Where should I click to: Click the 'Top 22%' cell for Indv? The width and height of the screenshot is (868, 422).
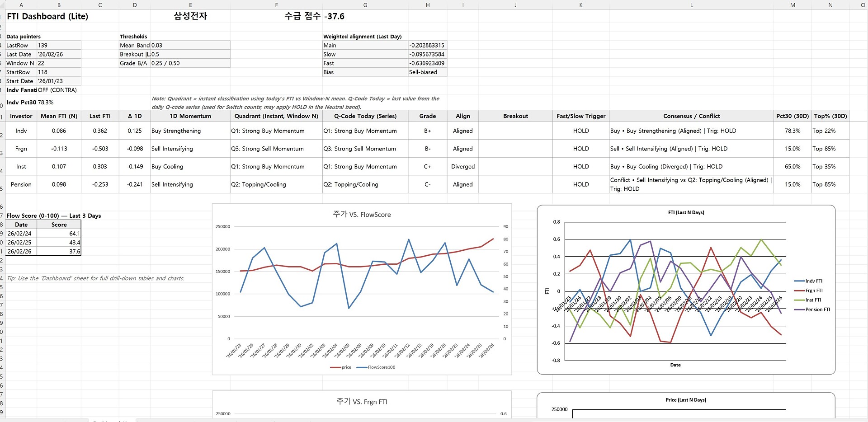pyautogui.click(x=830, y=131)
